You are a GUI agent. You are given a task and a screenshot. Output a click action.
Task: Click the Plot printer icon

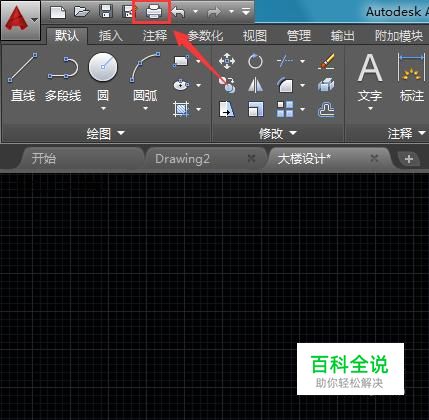153,12
